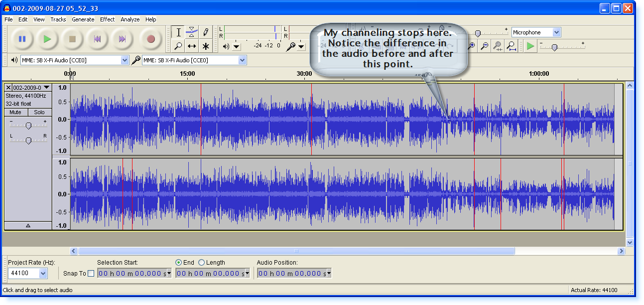Image resolution: width=644 pixels, height=305 pixels.
Task: Click the Stop transport button
Action: tap(72, 39)
